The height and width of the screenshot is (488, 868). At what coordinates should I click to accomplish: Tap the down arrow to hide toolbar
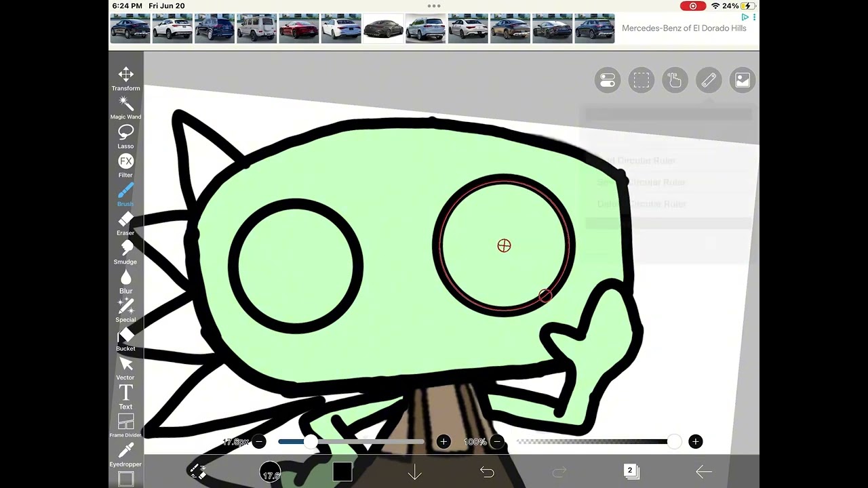click(x=414, y=472)
